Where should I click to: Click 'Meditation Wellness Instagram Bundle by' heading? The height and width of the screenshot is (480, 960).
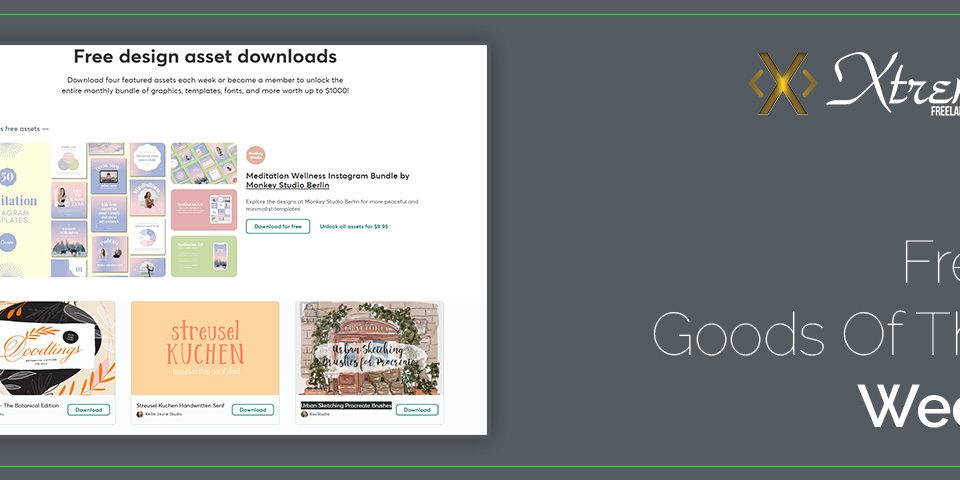(328, 176)
